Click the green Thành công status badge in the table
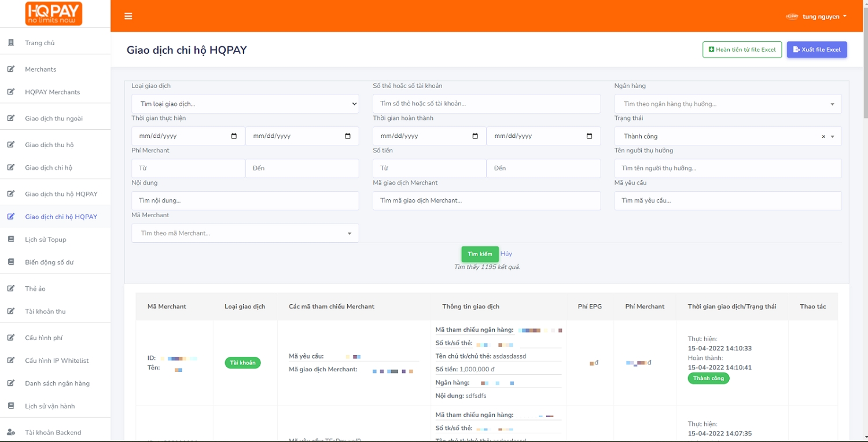The height and width of the screenshot is (442, 868). pos(709,378)
